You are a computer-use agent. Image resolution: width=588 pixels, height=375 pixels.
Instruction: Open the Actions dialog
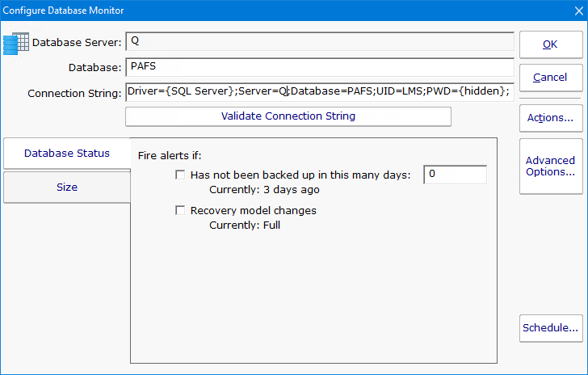coord(550,118)
